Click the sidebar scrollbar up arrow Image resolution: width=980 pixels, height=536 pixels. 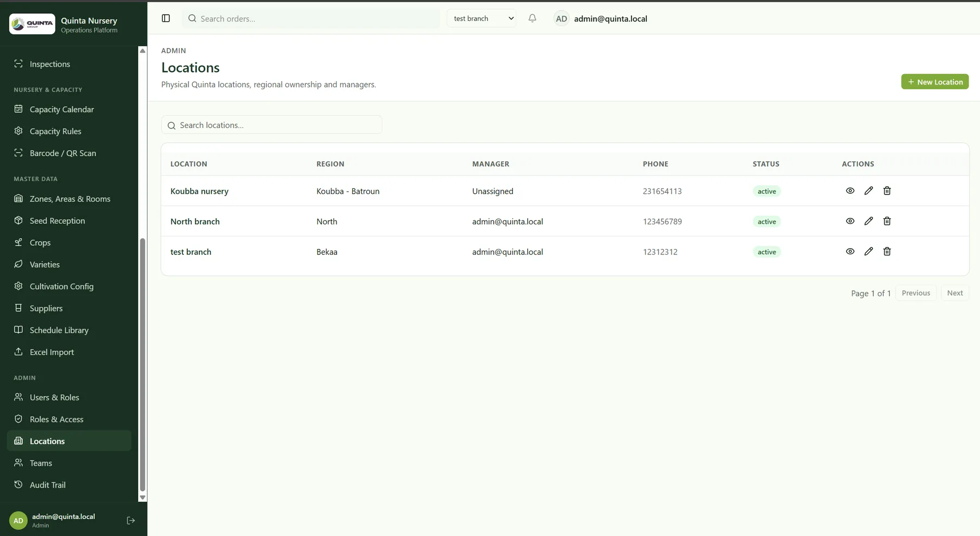tap(143, 51)
